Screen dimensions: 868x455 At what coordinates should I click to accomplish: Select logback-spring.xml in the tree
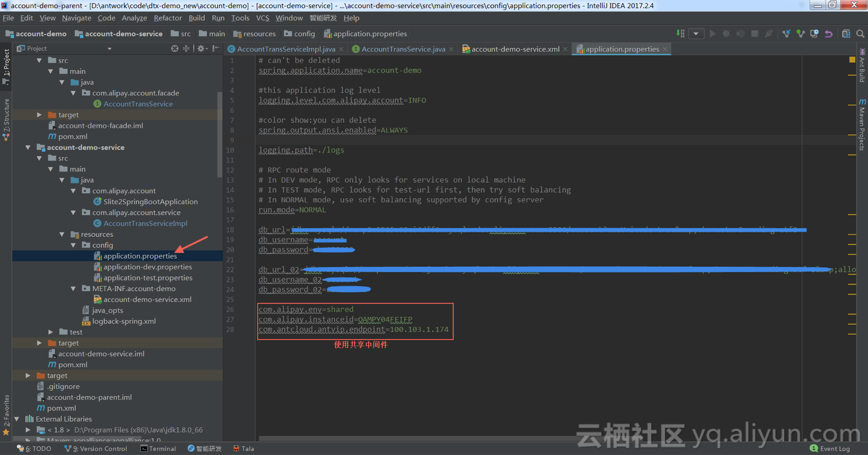(x=123, y=321)
